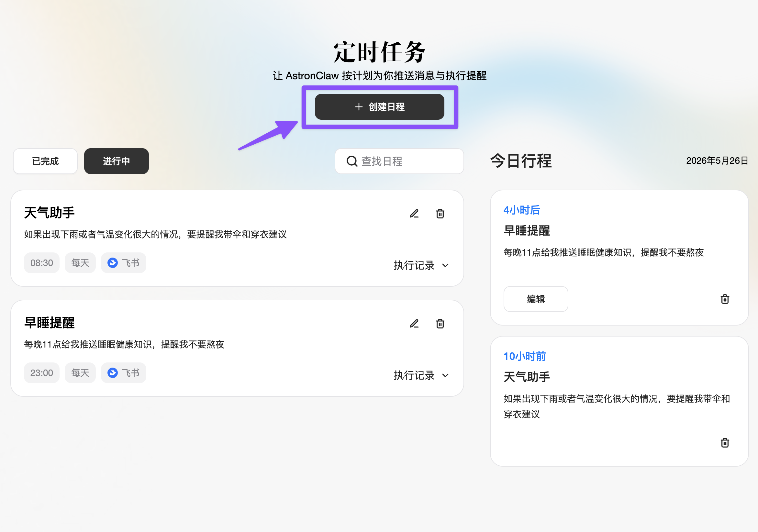Click 天气助手 title in 今日行程 panel

pyautogui.click(x=527, y=377)
